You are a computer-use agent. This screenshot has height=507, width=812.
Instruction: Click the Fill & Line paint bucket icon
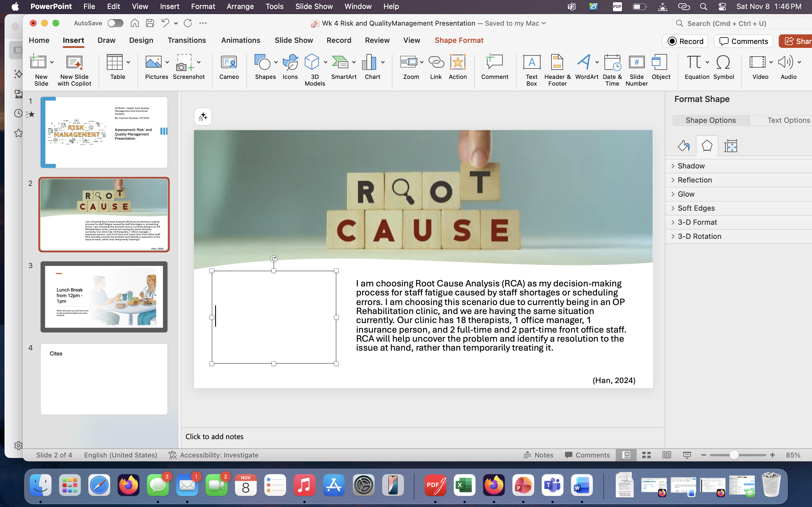point(683,146)
